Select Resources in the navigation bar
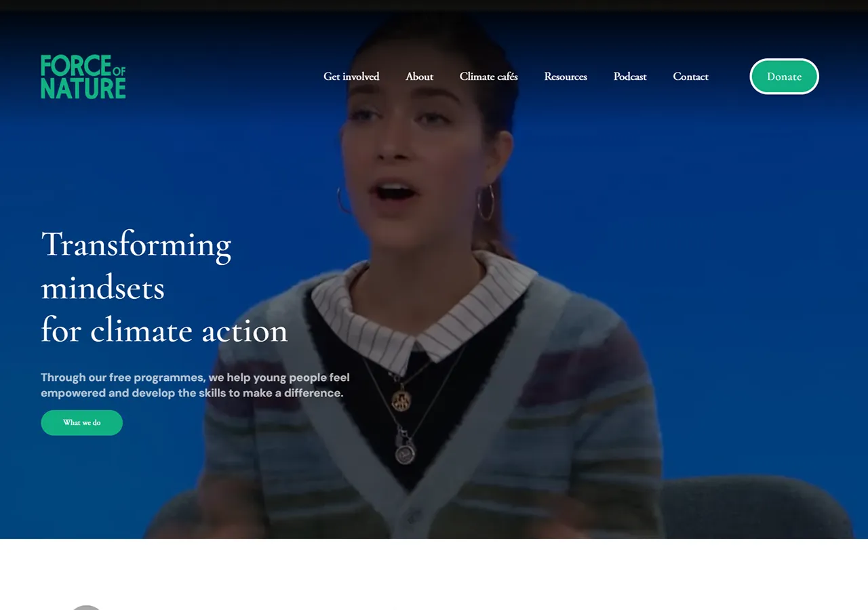Screen dimensions: 868x610 [566, 77]
